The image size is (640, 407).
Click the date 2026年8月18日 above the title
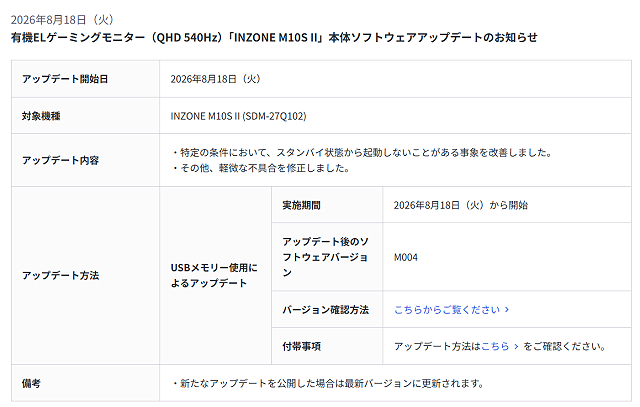point(62,19)
